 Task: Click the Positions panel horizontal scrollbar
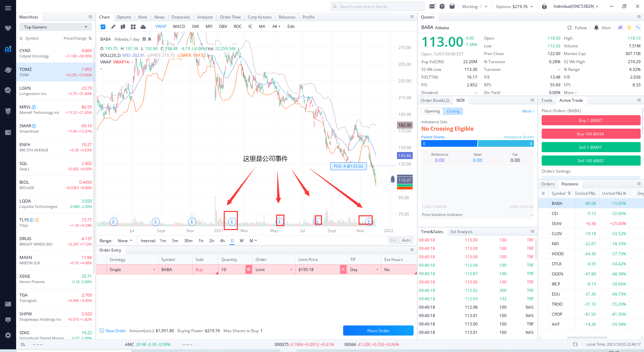click(x=587, y=337)
